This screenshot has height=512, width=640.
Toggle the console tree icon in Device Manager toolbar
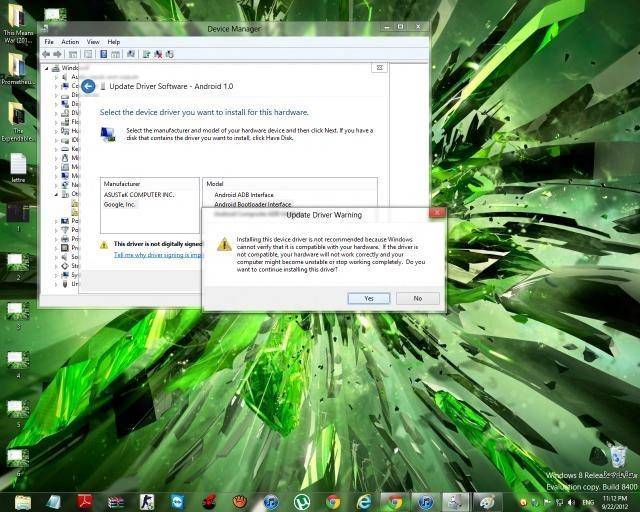pos(73,54)
